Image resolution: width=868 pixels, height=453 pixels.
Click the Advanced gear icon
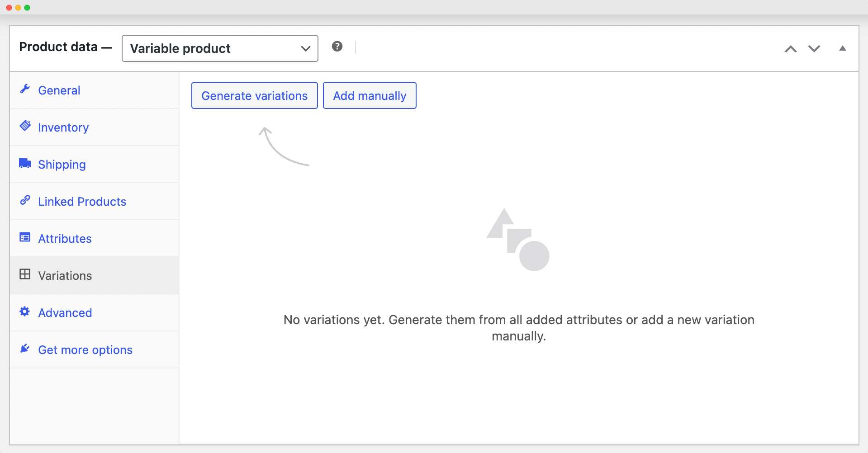25,311
